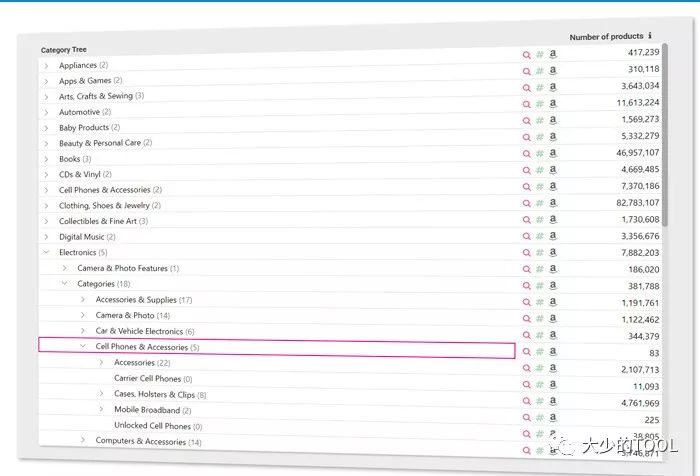
Task: Collapse the Electronics category
Action: click(x=46, y=252)
